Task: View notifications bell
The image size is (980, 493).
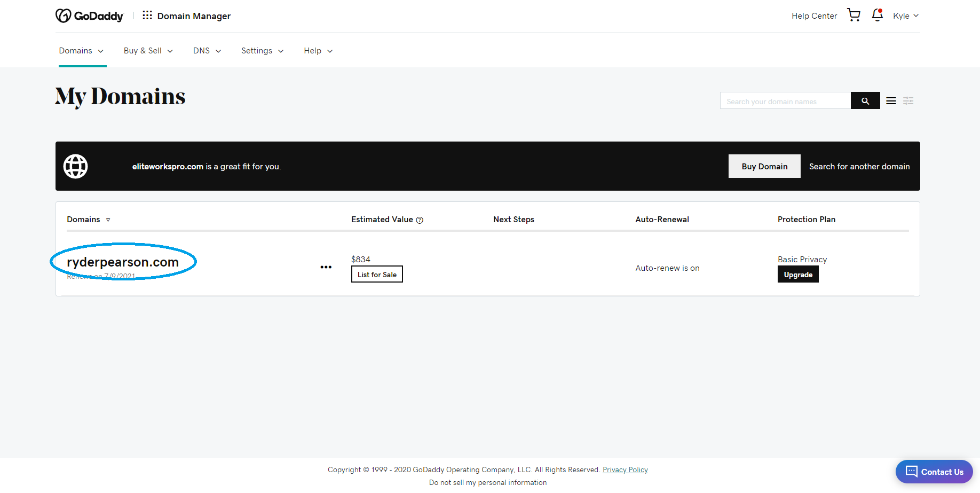Action: point(877,15)
